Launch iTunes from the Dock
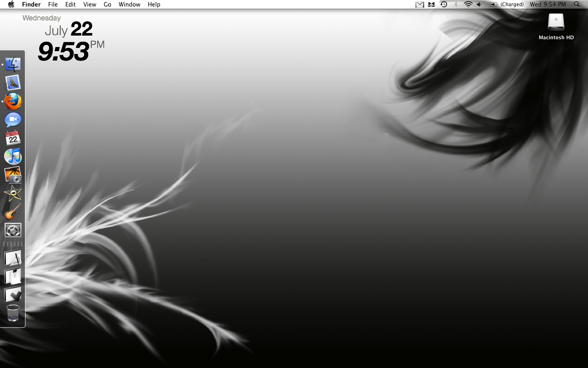 13,157
